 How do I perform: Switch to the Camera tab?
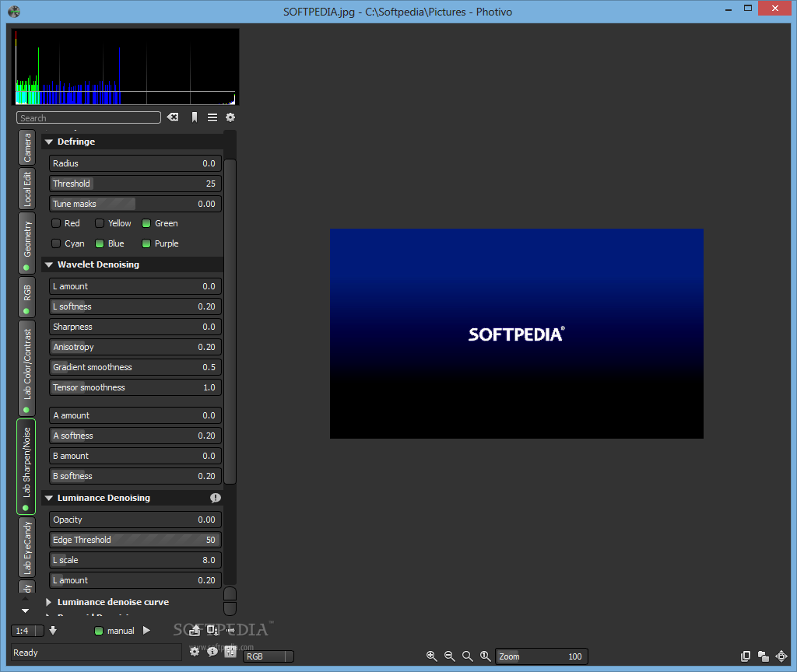[x=26, y=148]
